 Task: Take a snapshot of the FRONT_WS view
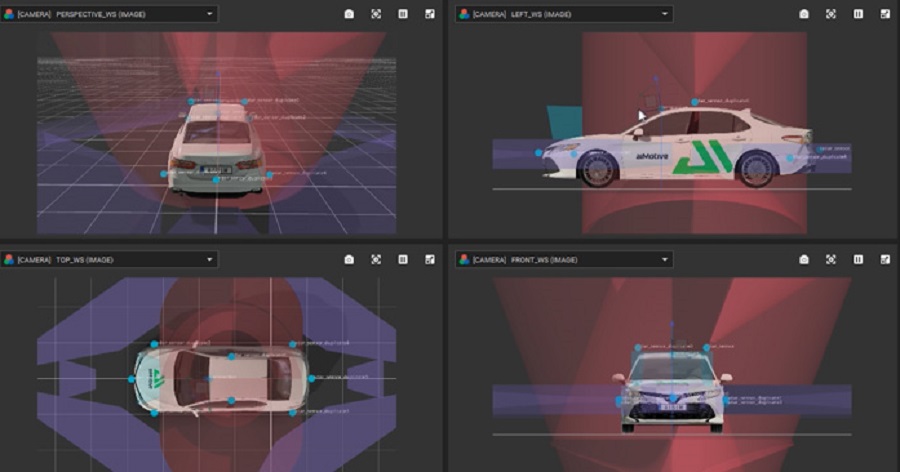click(804, 260)
